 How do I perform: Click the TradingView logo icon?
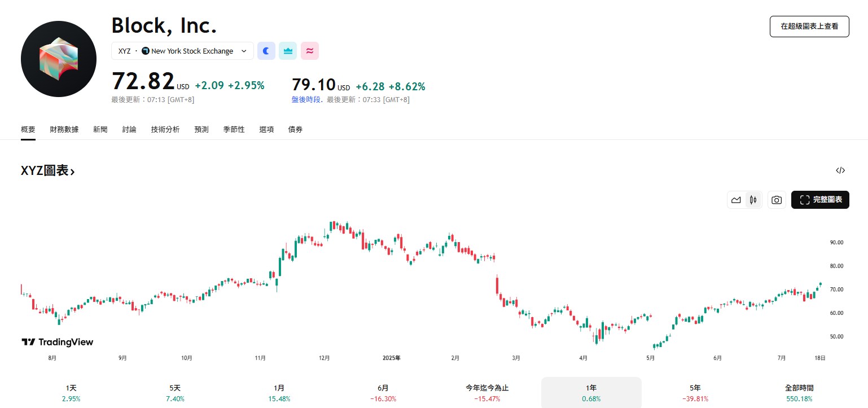[x=27, y=341]
